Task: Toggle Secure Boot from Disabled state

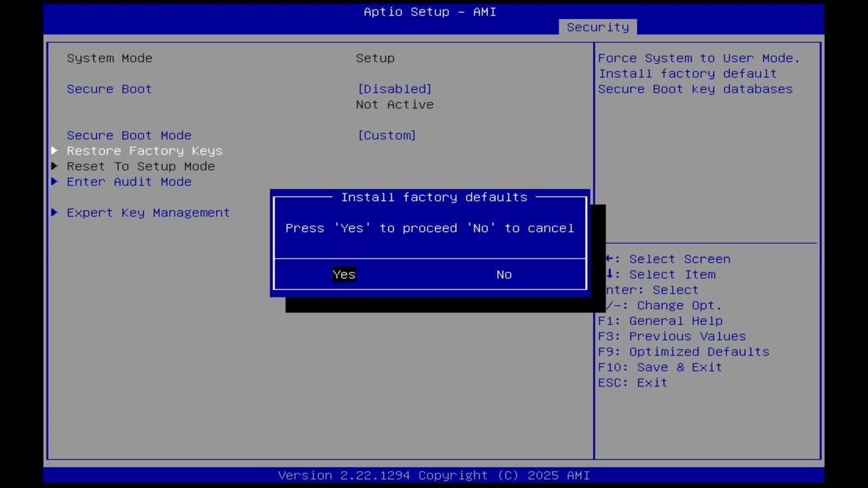Action: point(394,89)
